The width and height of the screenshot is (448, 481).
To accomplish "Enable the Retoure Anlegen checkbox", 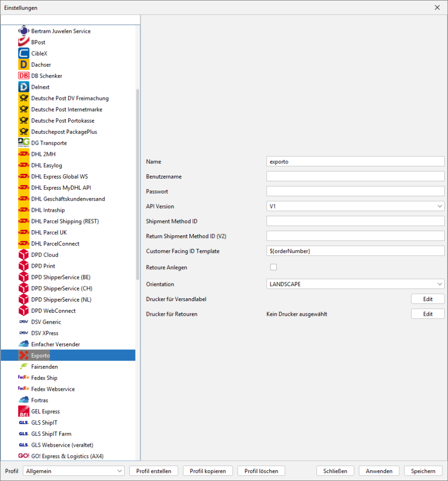I will [273, 267].
